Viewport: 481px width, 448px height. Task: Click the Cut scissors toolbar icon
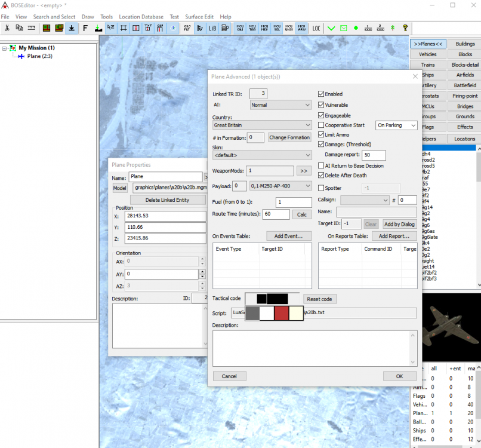(7, 28)
